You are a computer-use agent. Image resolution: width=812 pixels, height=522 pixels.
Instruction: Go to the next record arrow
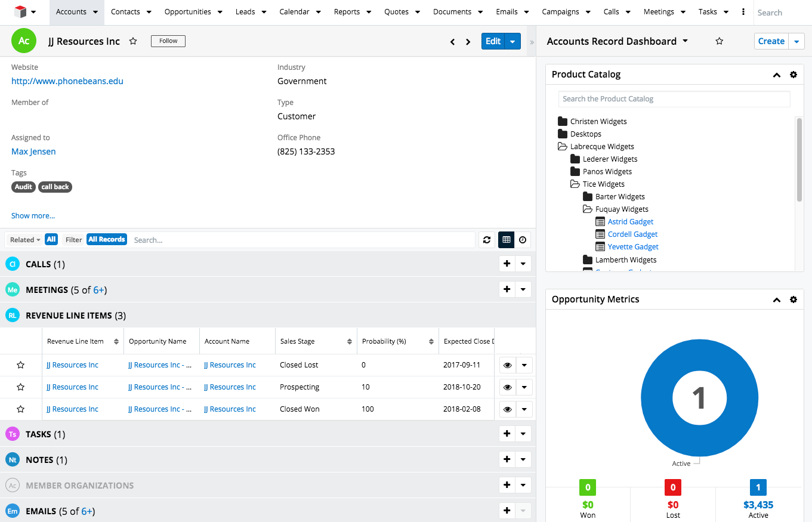click(468, 42)
